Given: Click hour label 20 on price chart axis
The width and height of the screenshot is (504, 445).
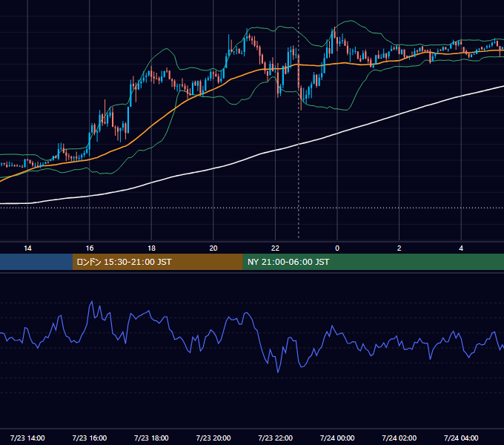Looking at the screenshot, I should 213,248.
